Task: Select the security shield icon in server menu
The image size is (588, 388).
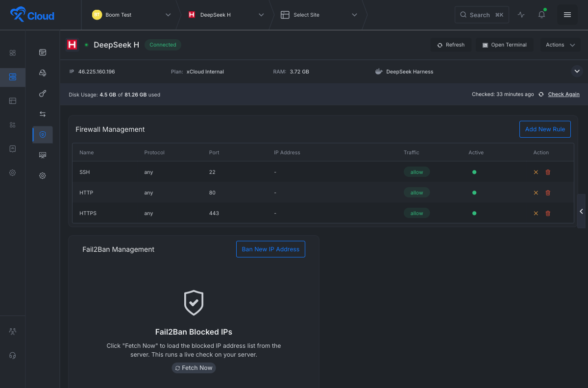Action: click(43, 135)
